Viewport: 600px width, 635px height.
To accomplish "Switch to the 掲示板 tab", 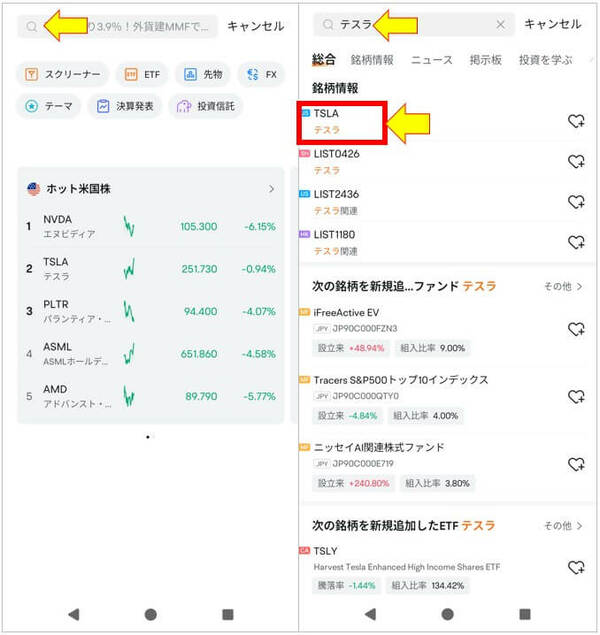I will pos(485,60).
